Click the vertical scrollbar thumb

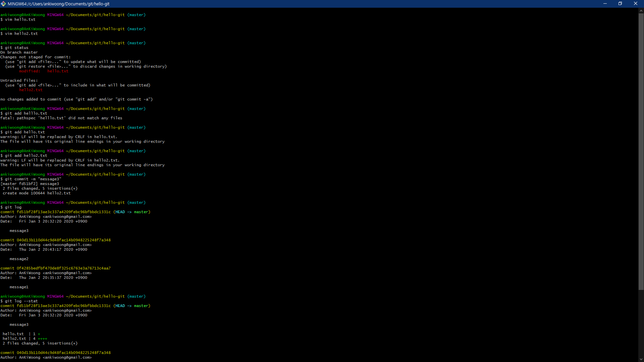click(641, 151)
